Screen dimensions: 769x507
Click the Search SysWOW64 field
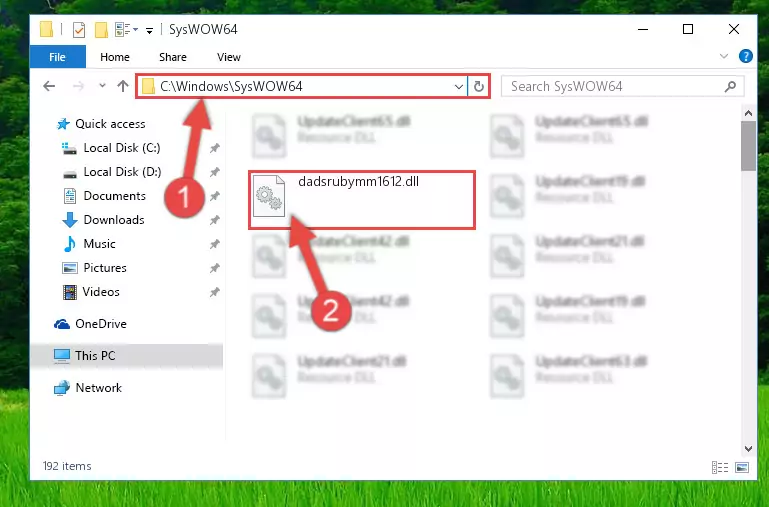[622, 86]
